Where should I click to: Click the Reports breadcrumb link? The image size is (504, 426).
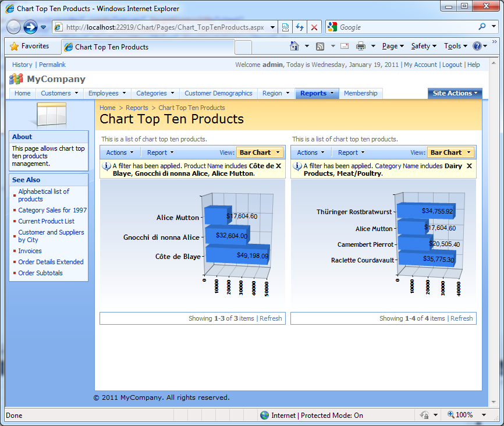click(137, 108)
